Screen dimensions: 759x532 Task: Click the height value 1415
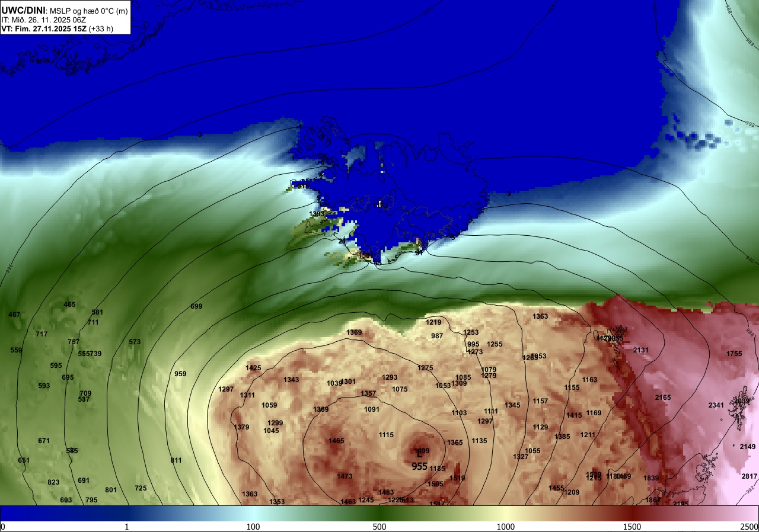[574, 415]
